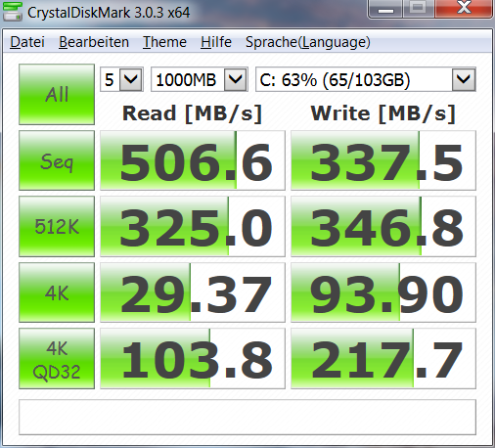Click the Read [MB/s] column header

tap(192, 113)
